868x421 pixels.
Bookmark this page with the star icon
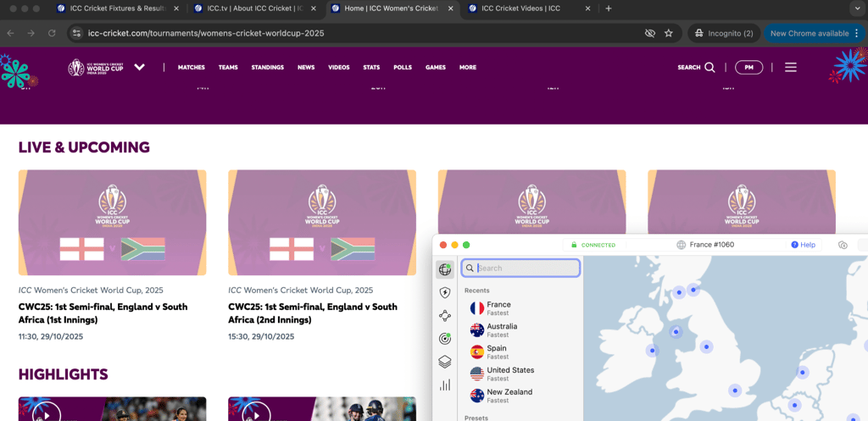(668, 33)
